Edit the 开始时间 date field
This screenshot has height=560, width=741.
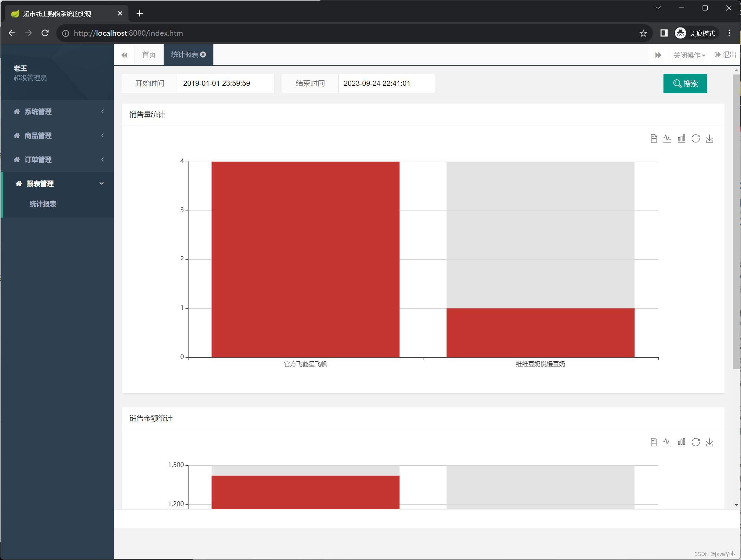[226, 83]
